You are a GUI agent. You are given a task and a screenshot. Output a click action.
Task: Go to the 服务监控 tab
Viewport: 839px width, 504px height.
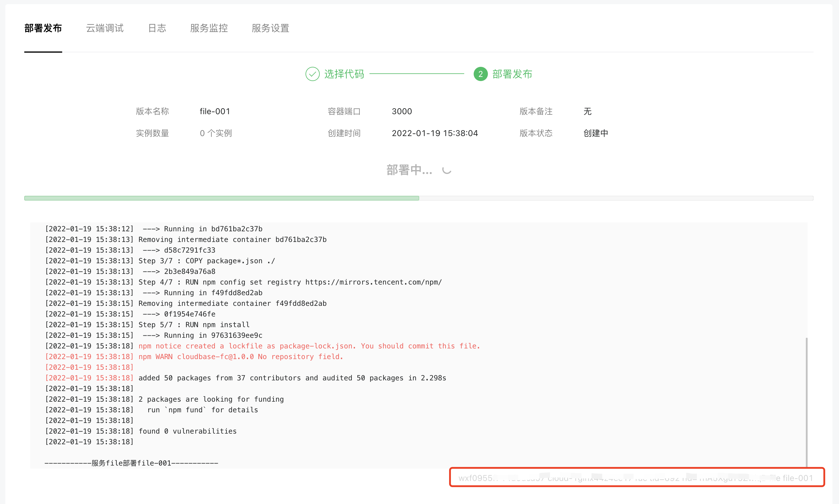pos(209,28)
